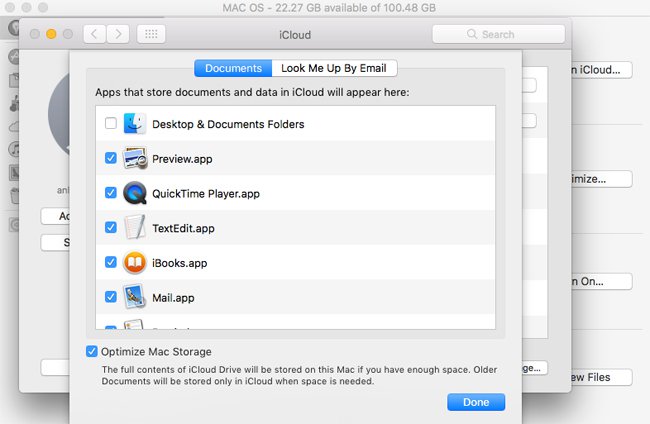Select the Documents tab
Screen dimensions: 650x424
pos(233,68)
